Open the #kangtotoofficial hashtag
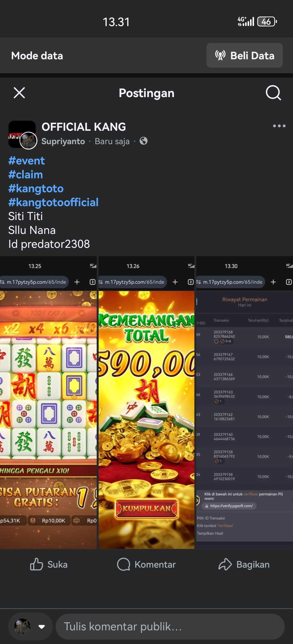Image resolution: width=293 pixels, height=644 pixels. coord(53,202)
